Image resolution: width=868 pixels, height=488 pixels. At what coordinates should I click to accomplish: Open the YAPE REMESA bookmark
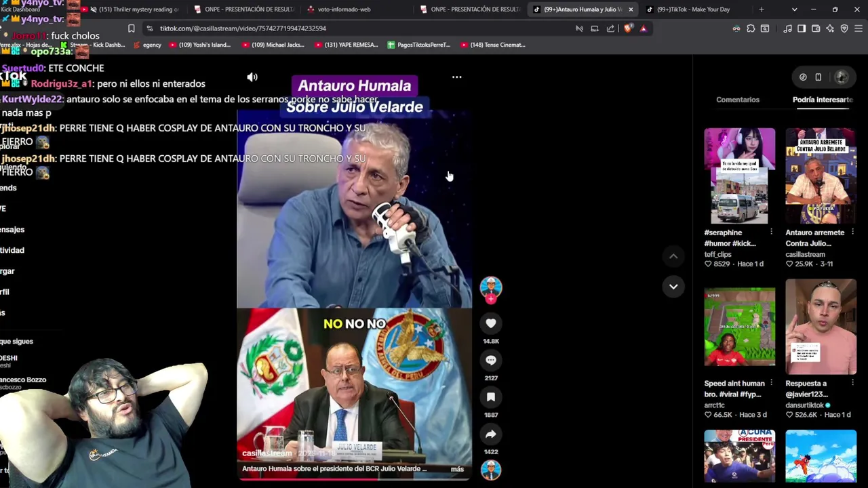click(x=346, y=45)
